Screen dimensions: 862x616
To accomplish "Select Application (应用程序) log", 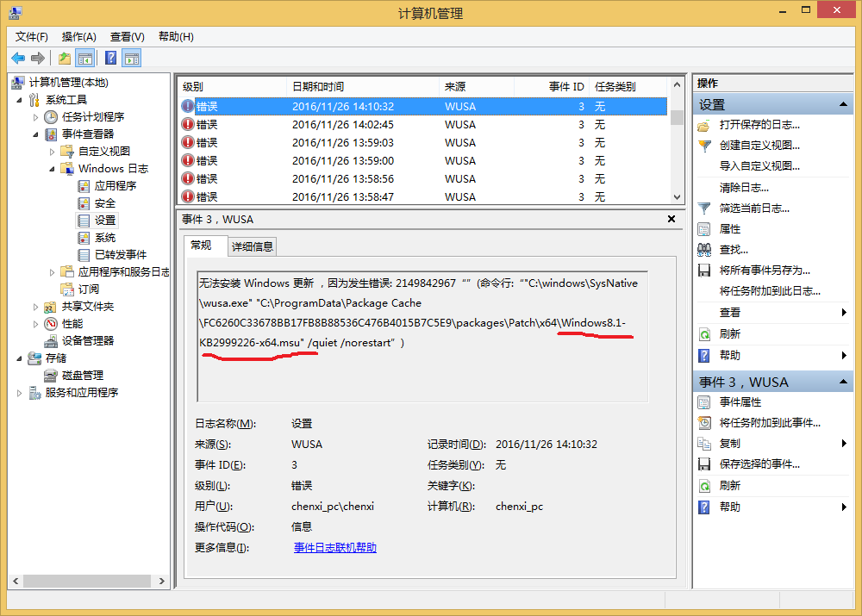I will coord(115,186).
